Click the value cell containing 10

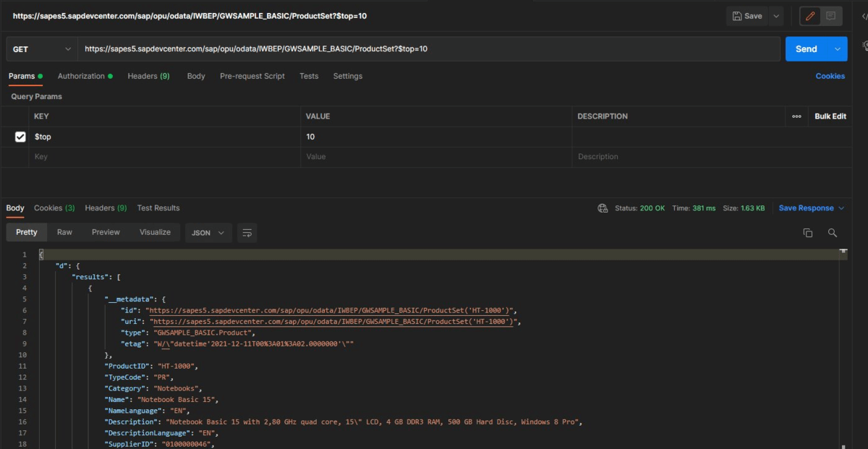point(436,137)
